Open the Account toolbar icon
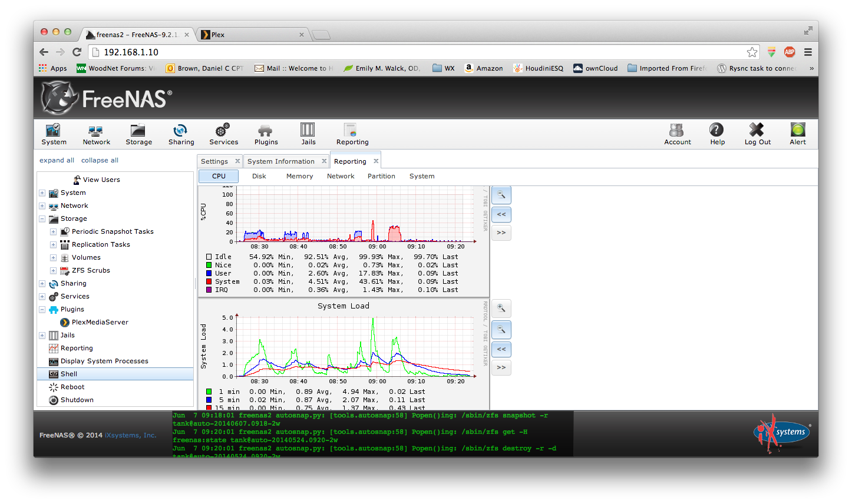Viewport: 852px width, 504px height. (677, 134)
